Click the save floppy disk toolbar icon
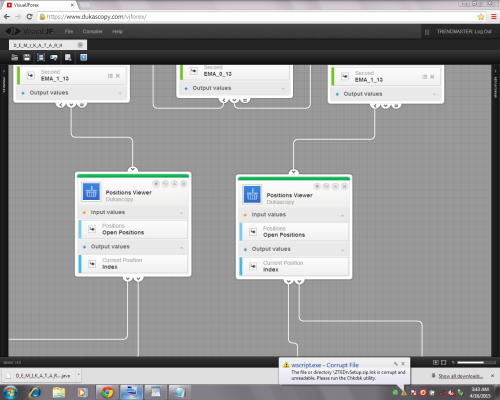The height and width of the screenshot is (400, 500). pos(27,57)
